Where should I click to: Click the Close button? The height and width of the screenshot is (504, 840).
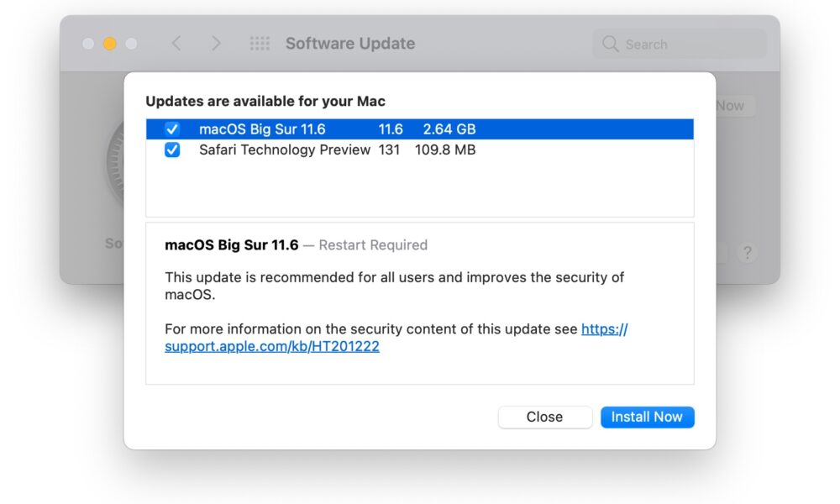click(x=545, y=417)
